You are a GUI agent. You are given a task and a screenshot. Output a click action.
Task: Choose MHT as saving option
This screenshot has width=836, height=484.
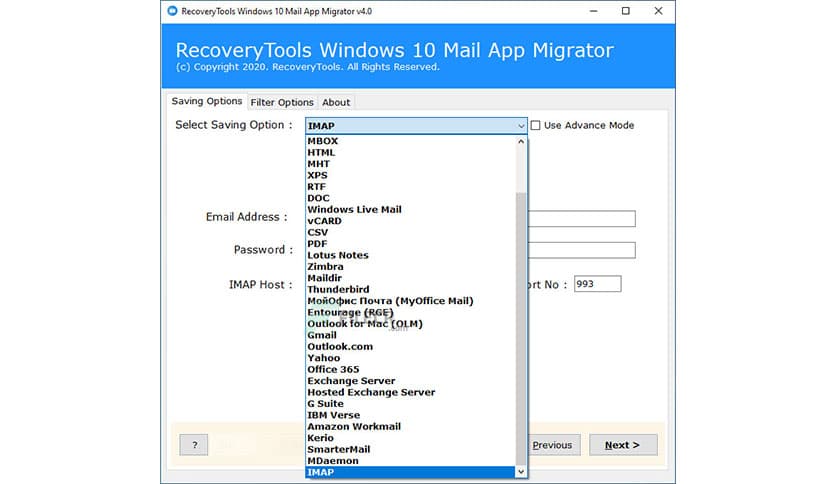pyautogui.click(x=411, y=164)
